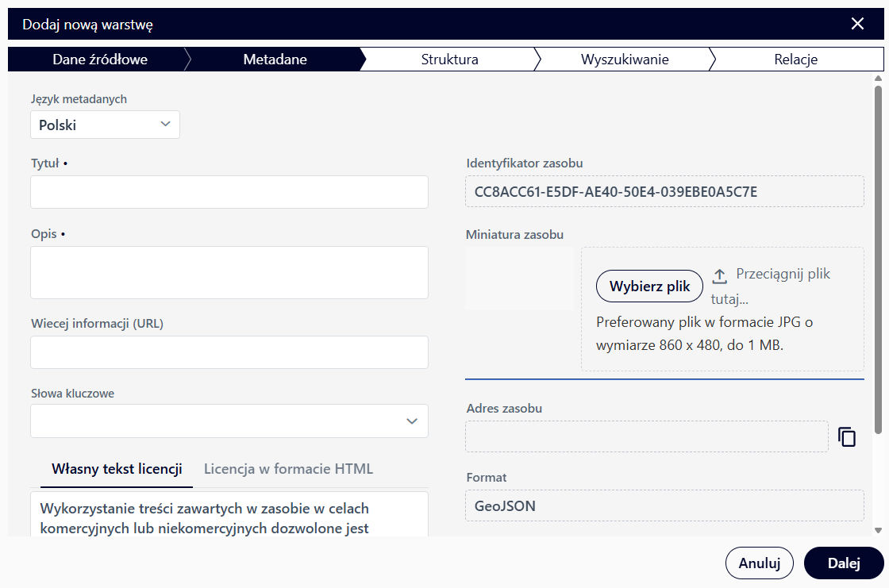
Task: Open the Język metadanych language dropdown
Action: [105, 125]
